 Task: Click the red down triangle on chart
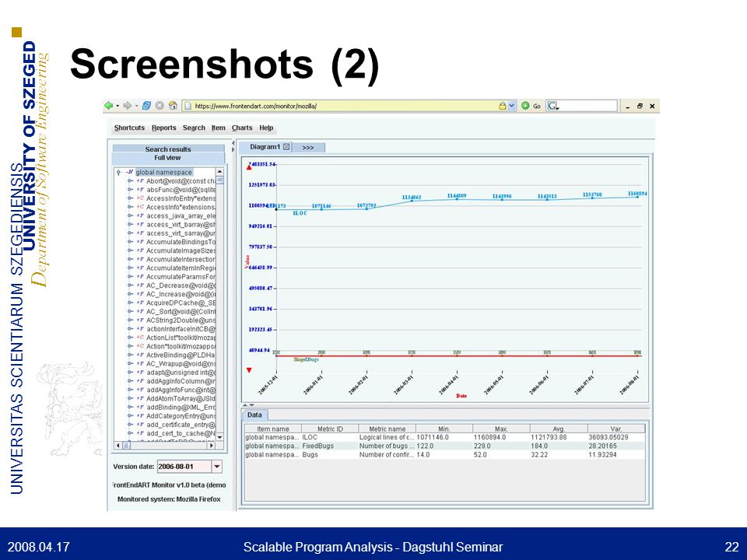[x=249, y=370]
